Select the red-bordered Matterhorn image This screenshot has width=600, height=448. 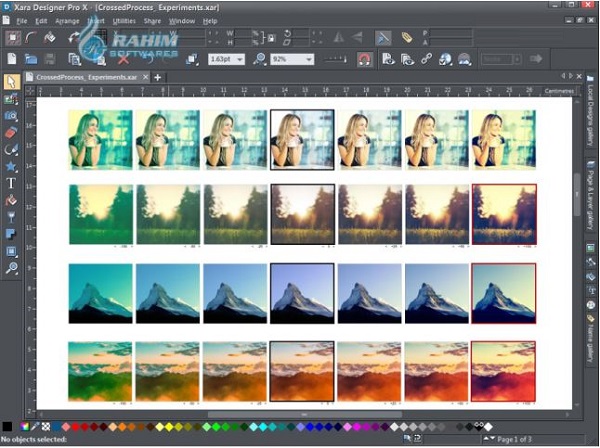click(504, 293)
